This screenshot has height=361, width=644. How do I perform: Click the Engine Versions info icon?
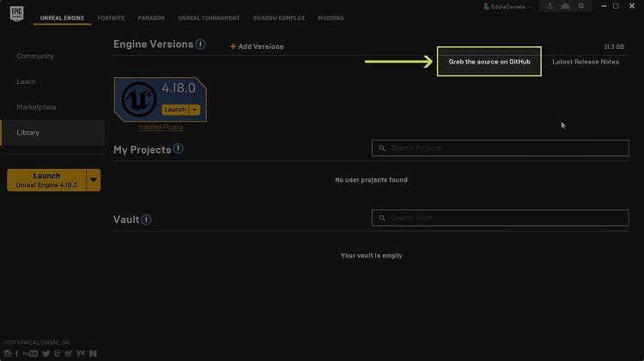(200, 45)
